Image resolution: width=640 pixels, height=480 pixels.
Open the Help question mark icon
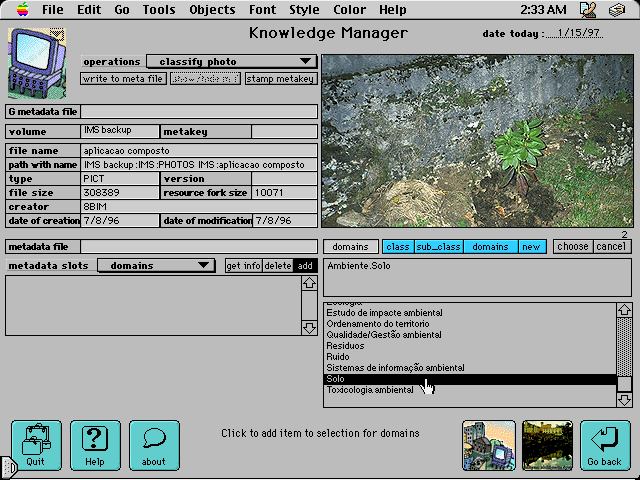(95, 445)
